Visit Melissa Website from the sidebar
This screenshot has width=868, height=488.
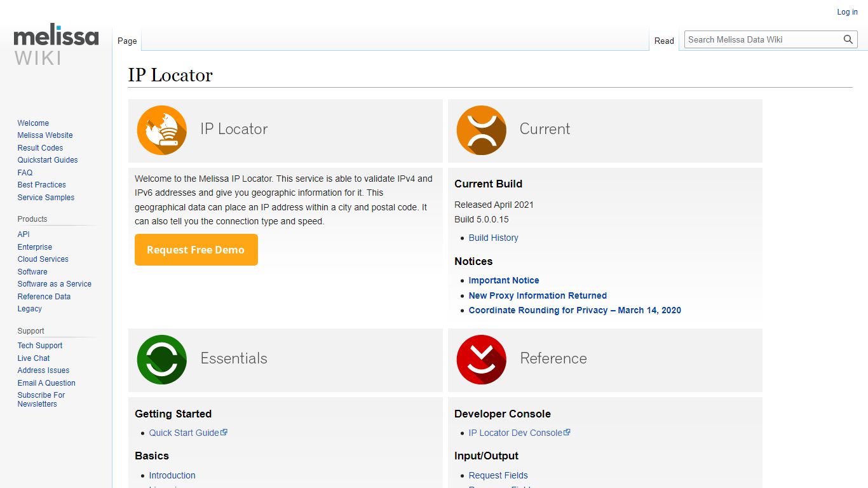coord(45,135)
